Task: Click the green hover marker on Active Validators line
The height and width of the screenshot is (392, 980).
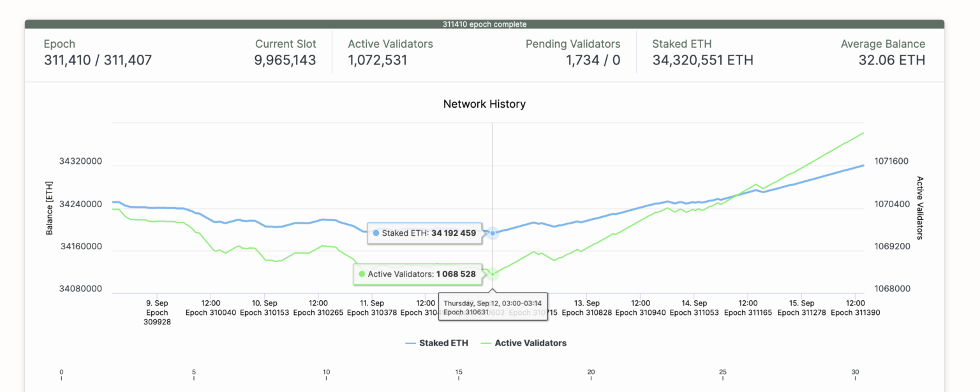Action: (x=493, y=274)
